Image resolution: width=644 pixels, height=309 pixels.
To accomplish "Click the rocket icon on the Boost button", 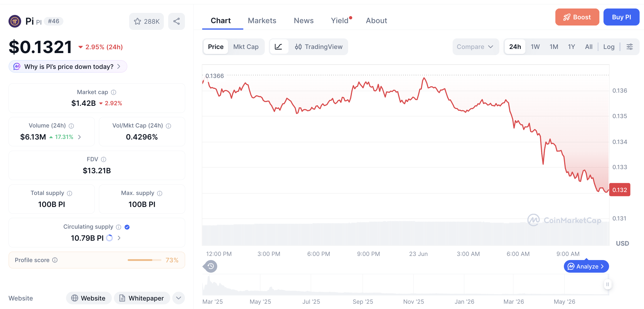I will (x=567, y=17).
